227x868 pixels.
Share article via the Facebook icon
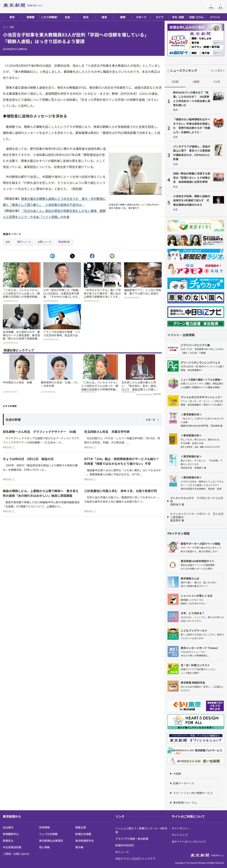pyautogui.click(x=92, y=256)
